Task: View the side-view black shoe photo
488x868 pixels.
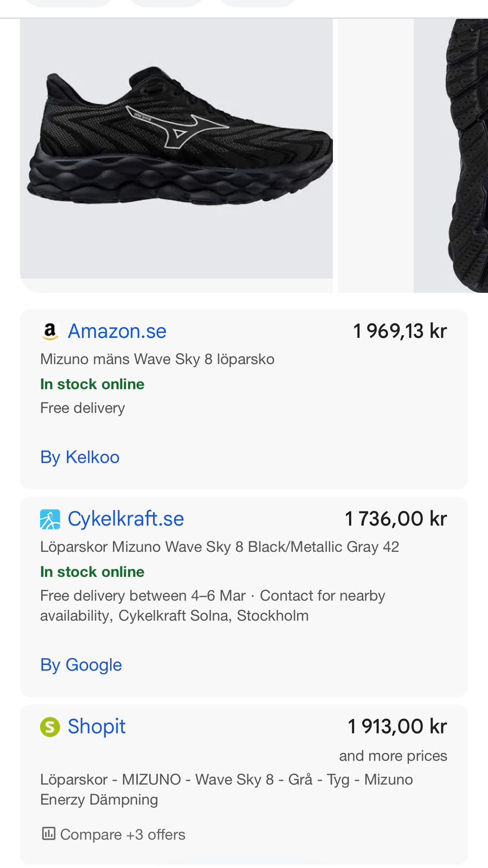Action: 177,149
